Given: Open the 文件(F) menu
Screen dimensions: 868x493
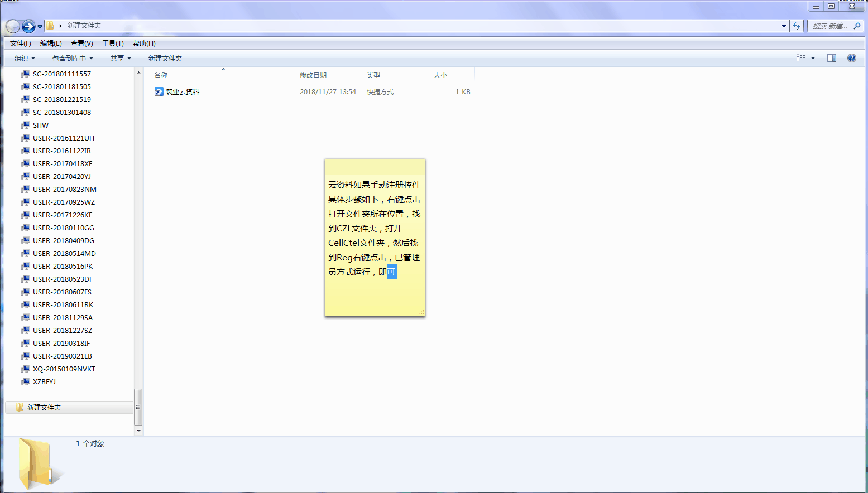Looking at the screenshot, I should click(x=21, y=43).
